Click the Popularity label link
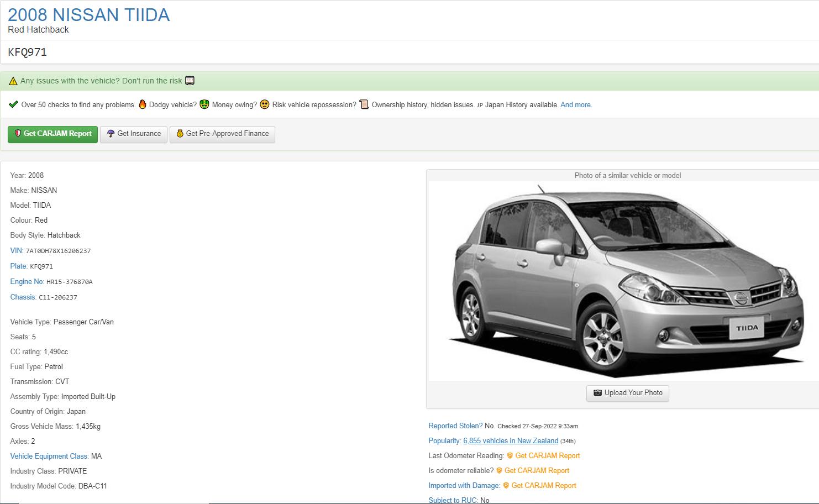 (x=445, y=441)
